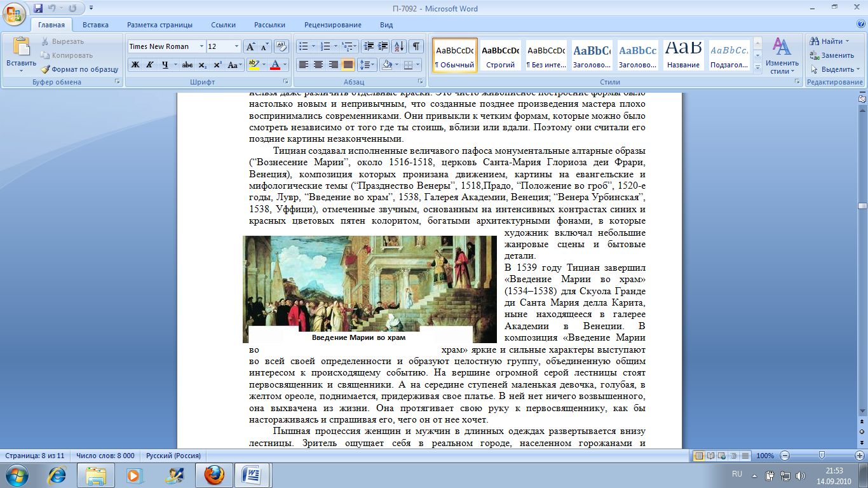This screenshot has width=868, height=488.
Task: Switch to Рецензирование tab
Action: (333, 25)
